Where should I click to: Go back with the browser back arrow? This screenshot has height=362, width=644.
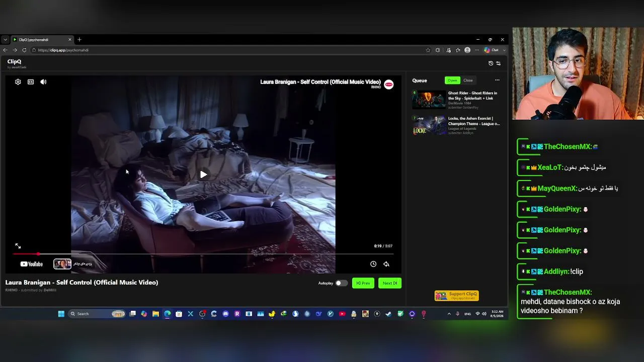(x=5, y=50)
